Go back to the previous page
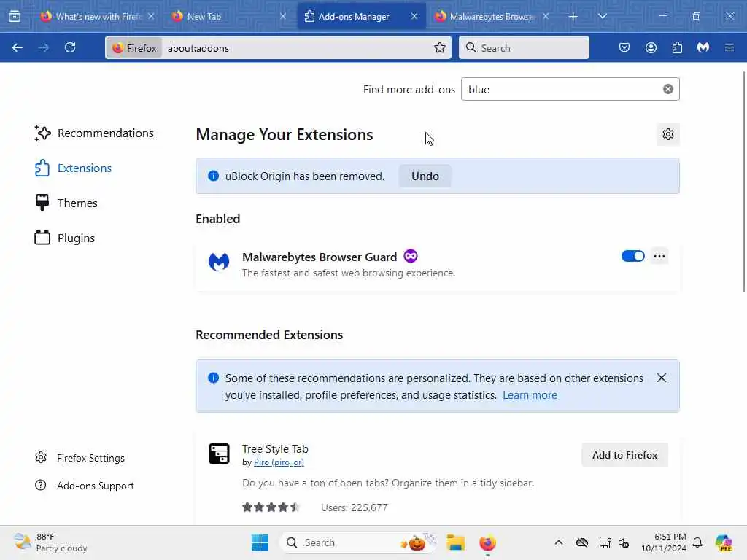The image size is (747, 560). (x=18, y=47)
